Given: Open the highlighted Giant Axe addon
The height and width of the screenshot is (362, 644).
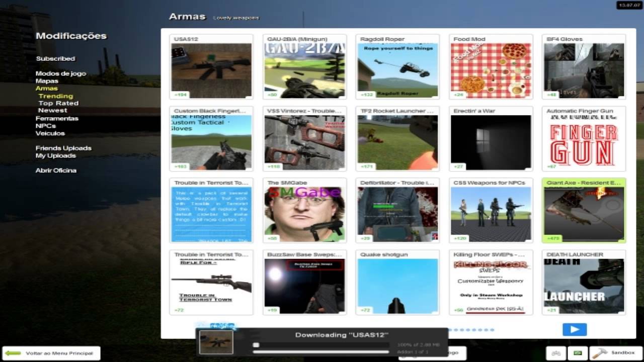Looking at the screenshot, I should tap(584, 211).
